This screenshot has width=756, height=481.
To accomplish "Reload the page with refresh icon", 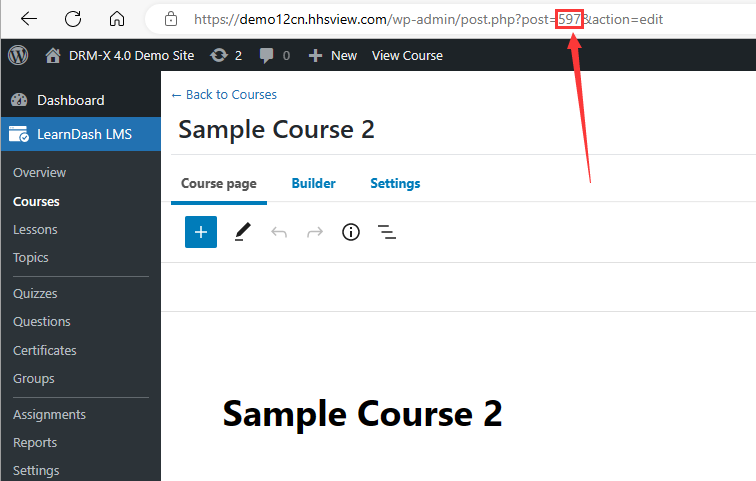I will coord(73,19).
